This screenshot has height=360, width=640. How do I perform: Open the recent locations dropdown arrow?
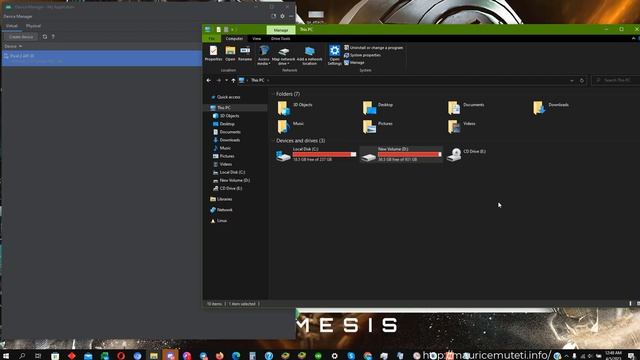[227, 80]
